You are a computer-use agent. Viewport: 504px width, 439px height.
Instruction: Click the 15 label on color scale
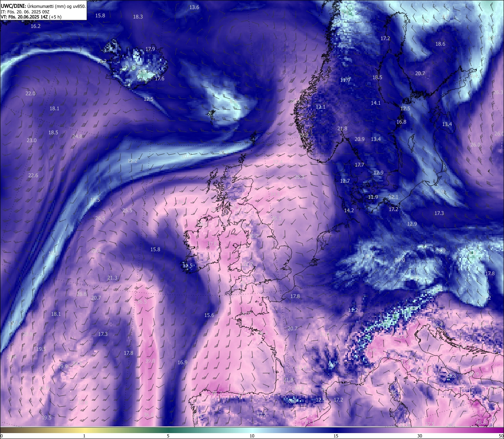coord(336,436)
